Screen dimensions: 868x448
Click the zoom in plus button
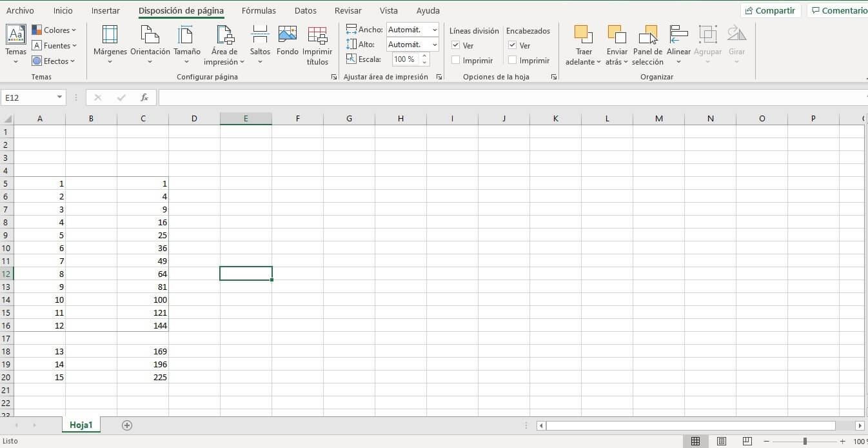point(842,442)
